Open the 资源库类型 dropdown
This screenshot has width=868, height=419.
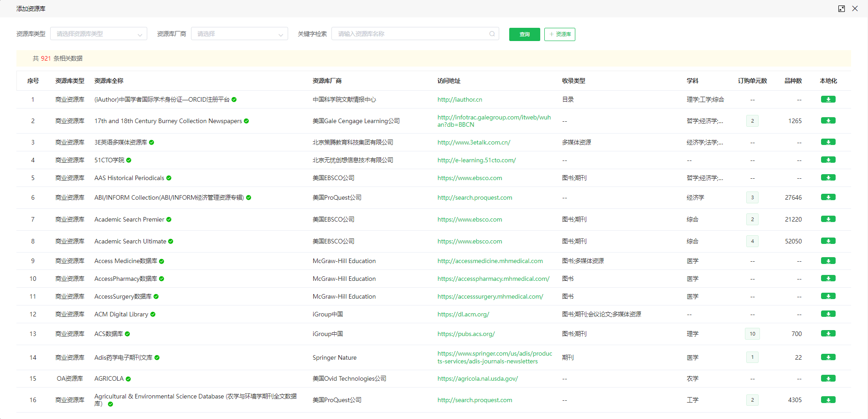pos(98,34)
